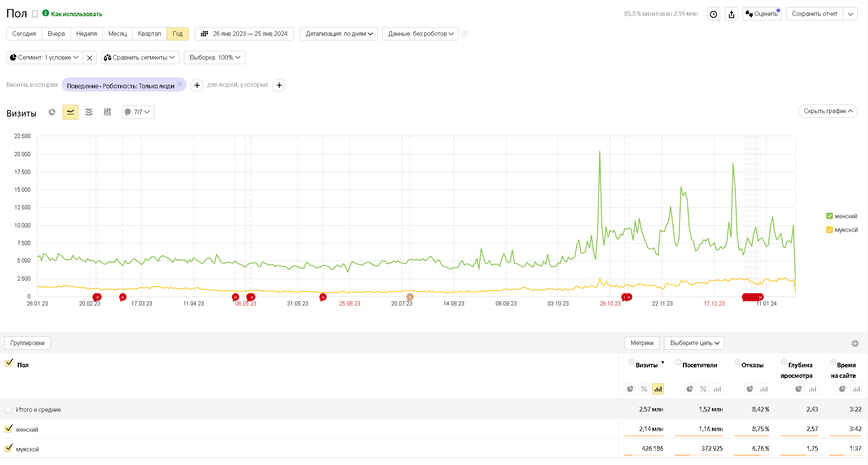Open the report history clock icon
The width and height of the screenshot is (868, 465).
(713, 14)
